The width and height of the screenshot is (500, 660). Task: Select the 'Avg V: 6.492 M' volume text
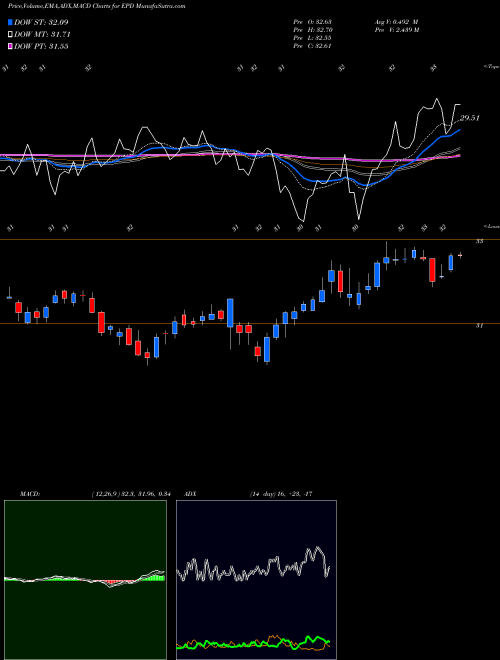click(396, 22)
